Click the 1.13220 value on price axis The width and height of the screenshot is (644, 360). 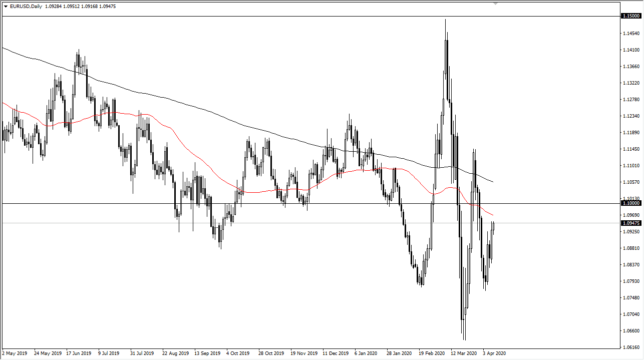[x=631, y=83]
